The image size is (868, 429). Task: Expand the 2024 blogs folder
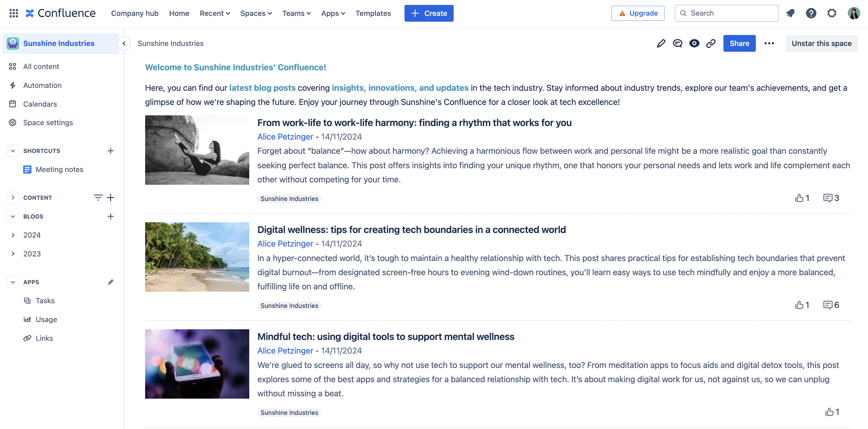tap(13, 235)
